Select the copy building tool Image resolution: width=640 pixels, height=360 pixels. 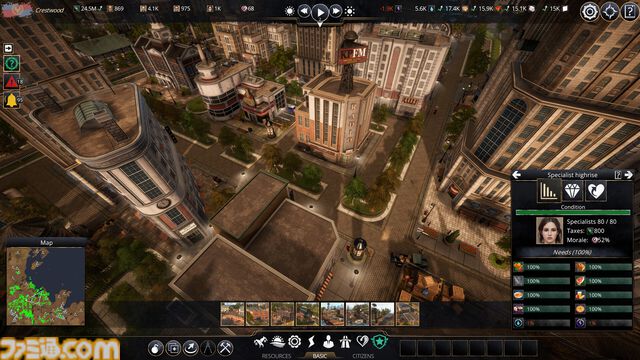[x=173, y=348]
